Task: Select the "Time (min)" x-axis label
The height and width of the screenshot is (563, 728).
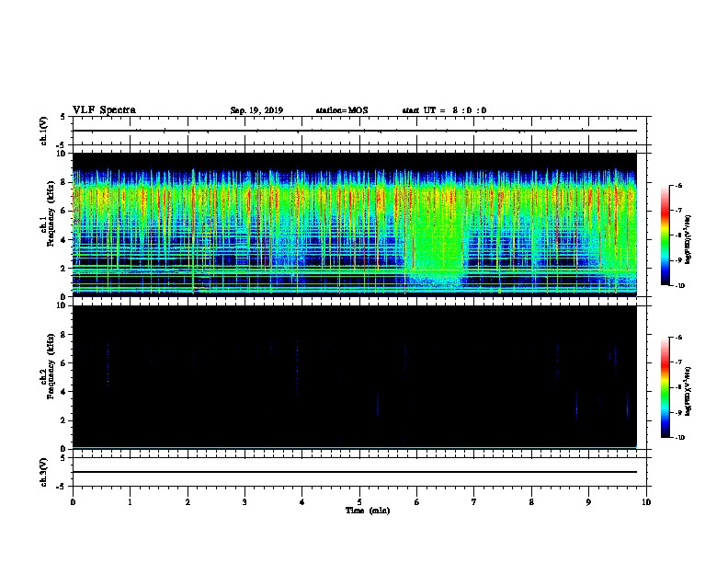Action: [x=368, y=511]
